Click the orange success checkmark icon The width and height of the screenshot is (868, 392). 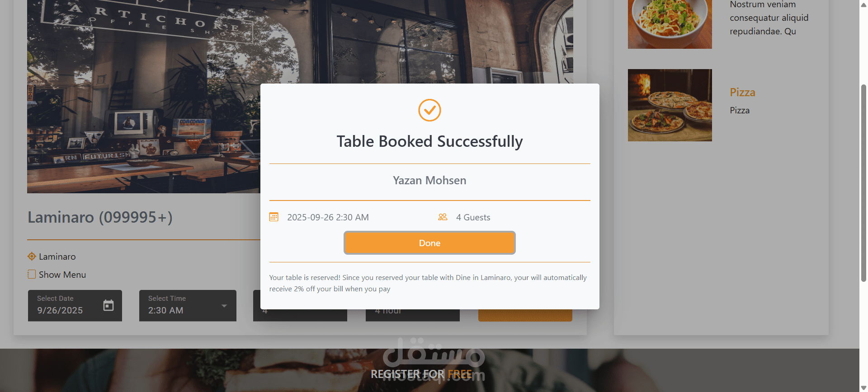click(429, 110)
